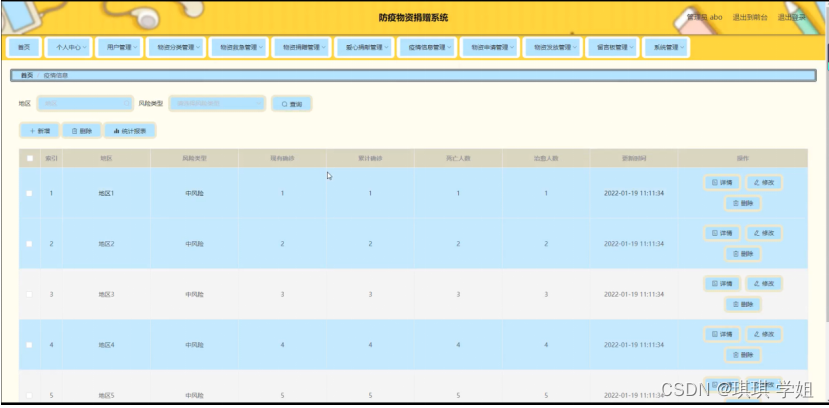
Task: Expand the 物资捐赠管理 menu
Action: pos(301,47)
